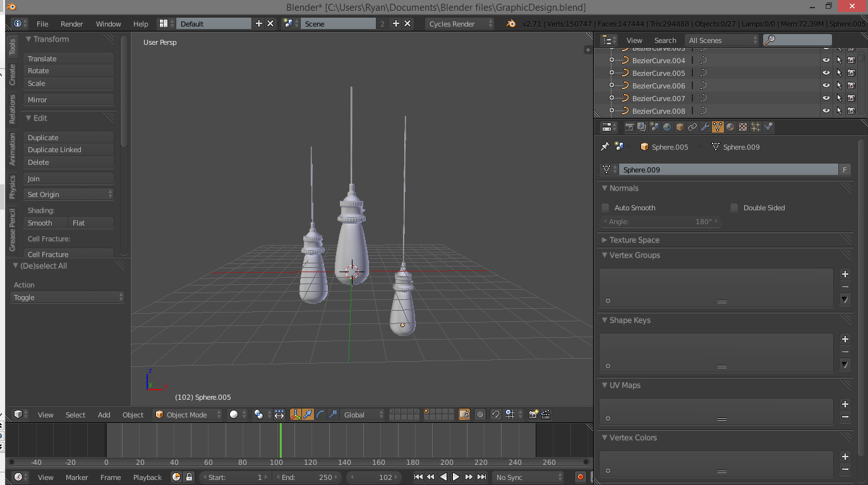Open the Render properties camera tab
Image resolution: width=868 pixels, height=485 pixels.
629,127
